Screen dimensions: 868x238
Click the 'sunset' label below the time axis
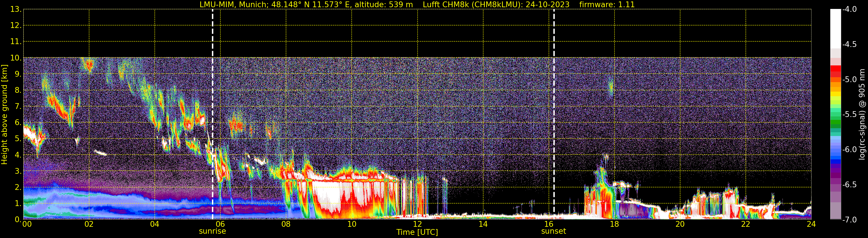(x=554, y=231)
